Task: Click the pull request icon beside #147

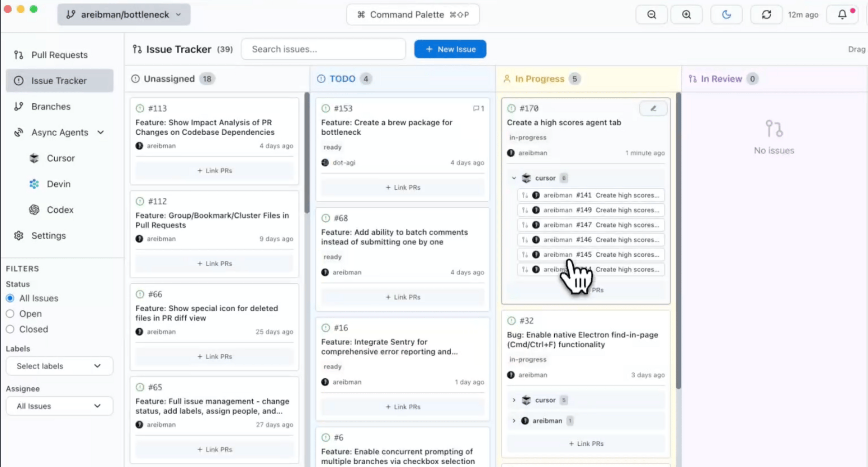Action: pyautogui.click(x=524, y=225)
